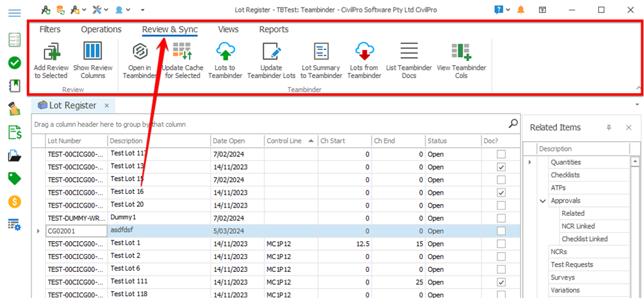Click Lot Summary to Teambinder icon

pos(321,52)
